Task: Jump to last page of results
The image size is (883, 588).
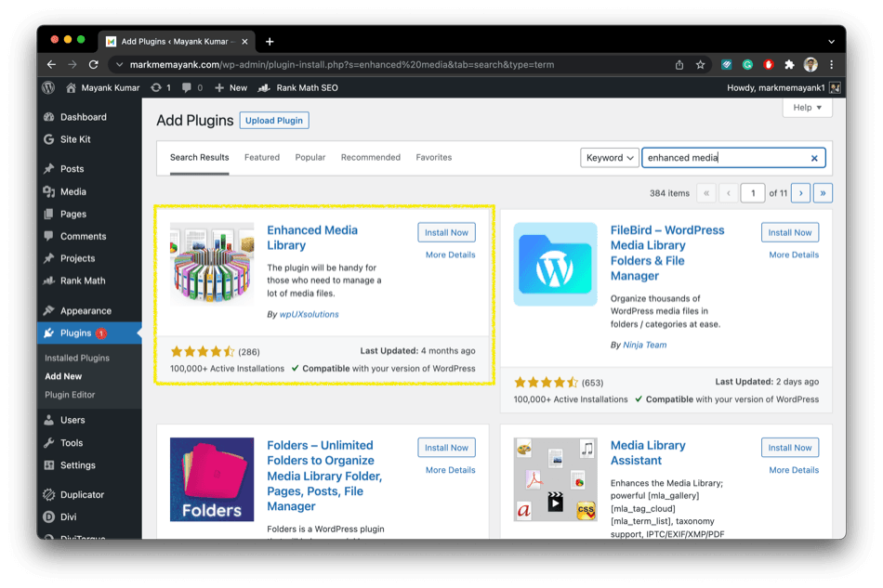Action: tap(823, 193)
